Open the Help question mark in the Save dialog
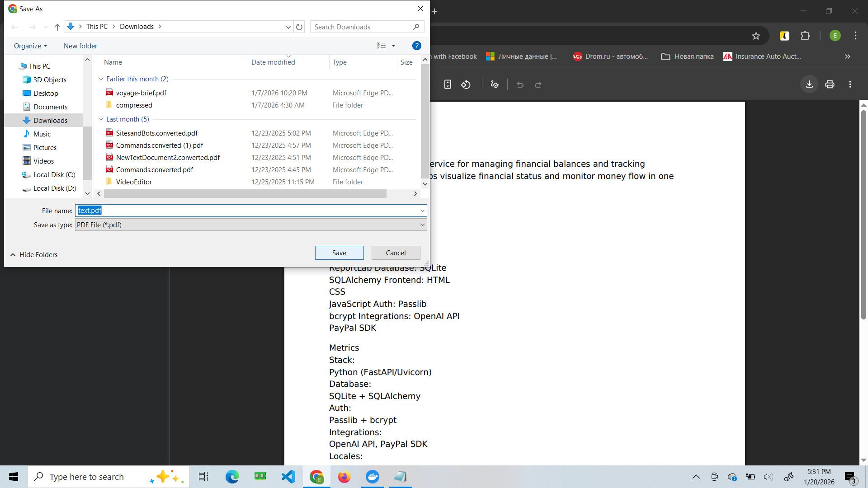This screenshot has width=868, height=488. 416,45
